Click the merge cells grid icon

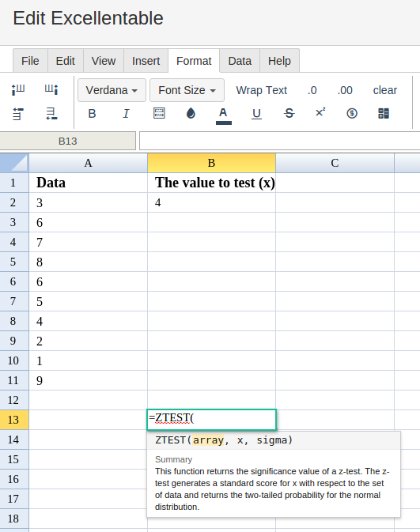(384, 113)
